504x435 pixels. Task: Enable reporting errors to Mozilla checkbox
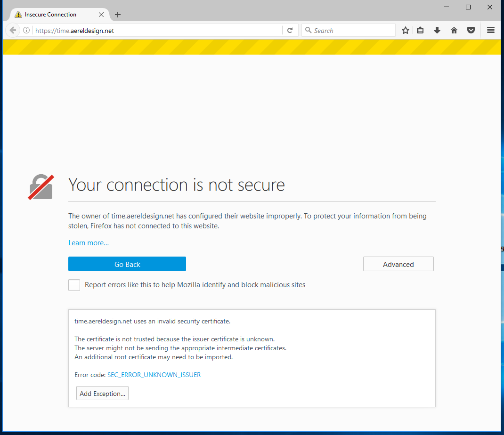(74, 285)
